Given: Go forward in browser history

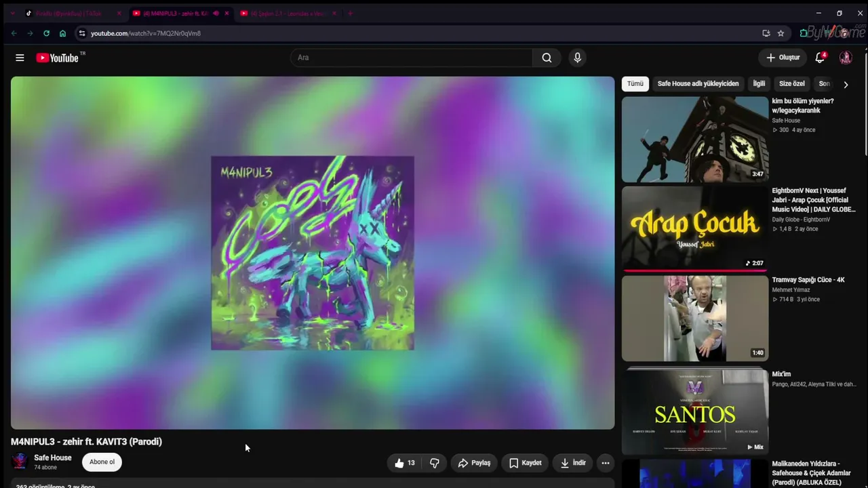Looking at the screenshot, I should (x=30, y=33).
